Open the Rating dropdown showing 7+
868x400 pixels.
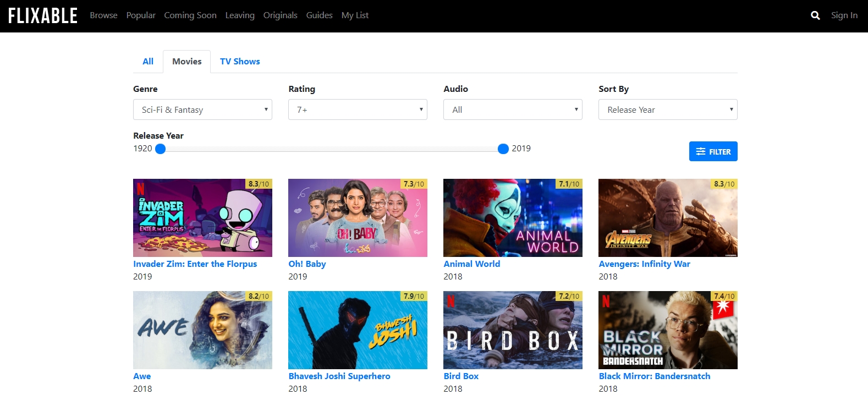coord(358,109)
